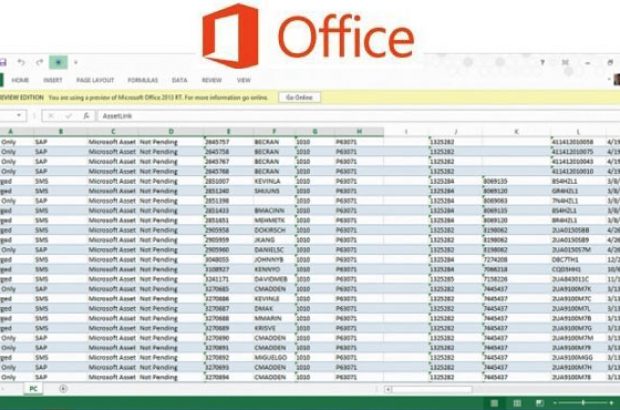Add a new sheet with plus icon
The image size is (620, 410).
click(63, 389)
